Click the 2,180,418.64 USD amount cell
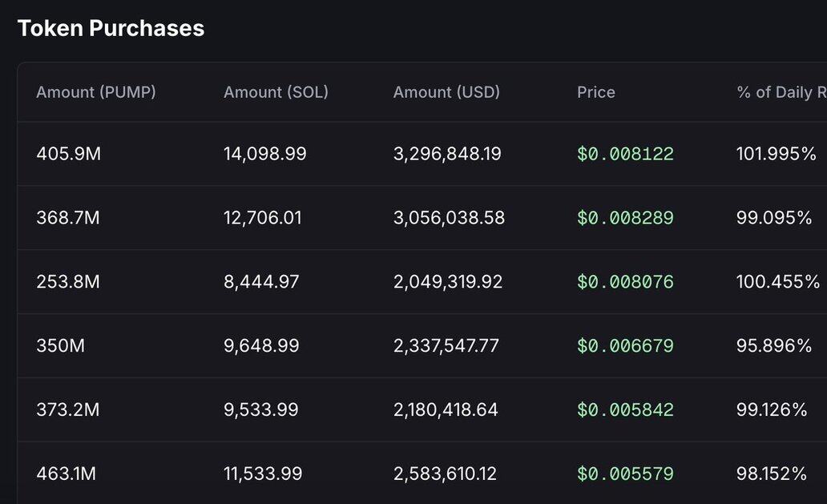Viewport: 827px width, 504px height. [446, 409]
